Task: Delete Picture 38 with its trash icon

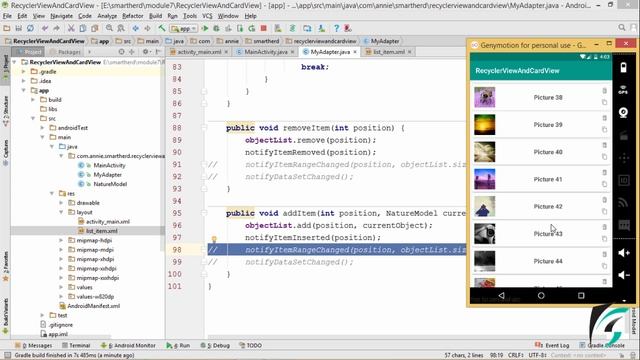Action: click(x=604, y=91)
